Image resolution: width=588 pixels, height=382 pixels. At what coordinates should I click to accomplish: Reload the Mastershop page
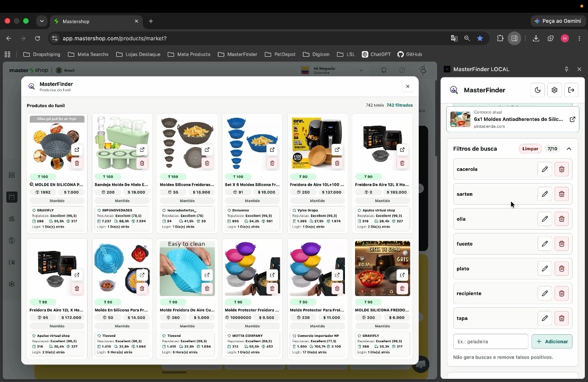(x=37, y=38)
